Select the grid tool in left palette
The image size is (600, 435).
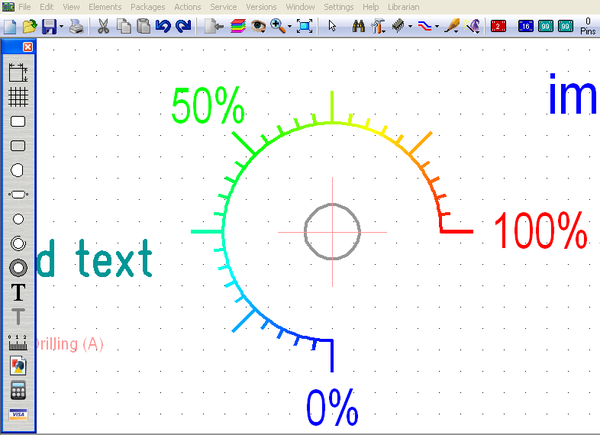tap(18, 96)
